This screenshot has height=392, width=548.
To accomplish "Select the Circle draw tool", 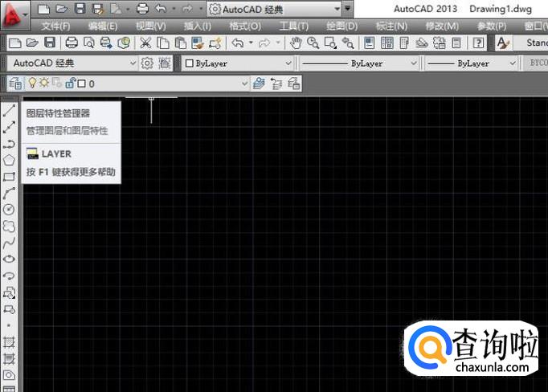I will click(x=9, y=210).
